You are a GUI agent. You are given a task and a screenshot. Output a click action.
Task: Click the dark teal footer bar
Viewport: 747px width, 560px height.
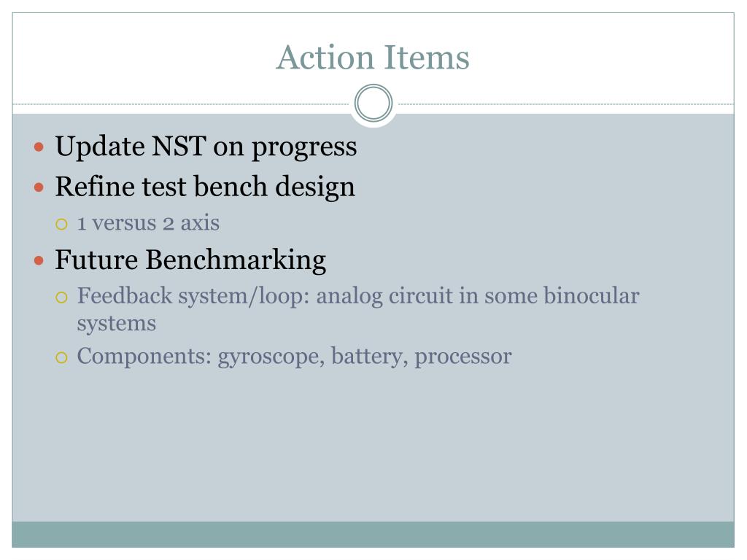[x=373, y=534]
